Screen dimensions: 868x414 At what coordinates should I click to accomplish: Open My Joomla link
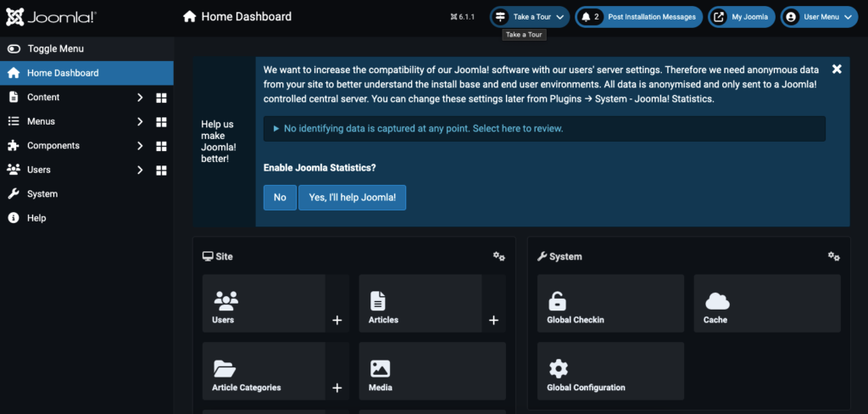pyautogui.click(x=742, y=17)
